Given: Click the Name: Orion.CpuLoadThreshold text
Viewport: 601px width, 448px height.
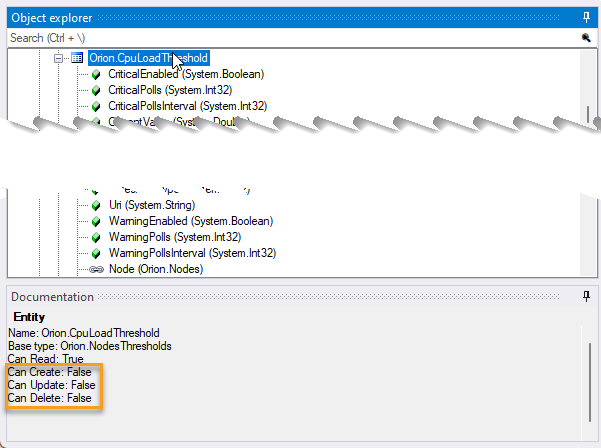Looking at the screenshot, I should click(84, 333).
